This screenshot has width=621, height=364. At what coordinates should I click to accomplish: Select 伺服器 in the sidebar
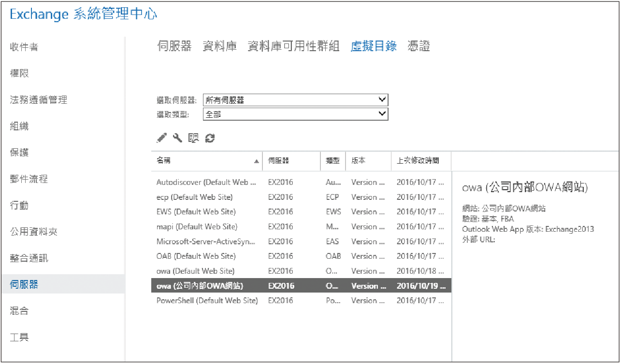click(62, 284)
